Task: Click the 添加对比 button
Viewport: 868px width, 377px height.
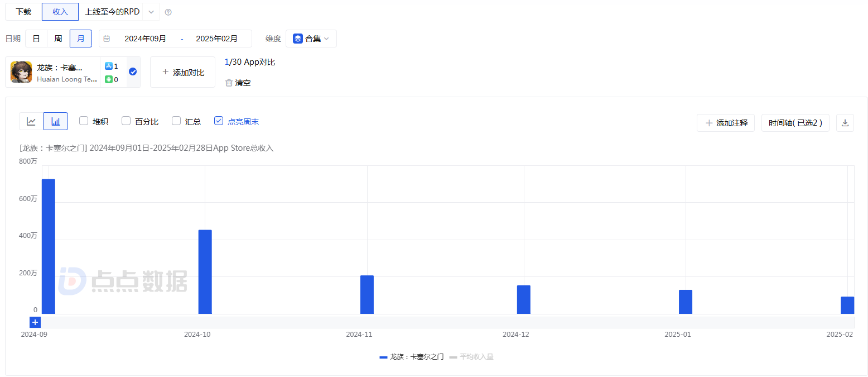Action: coord(182,72)
